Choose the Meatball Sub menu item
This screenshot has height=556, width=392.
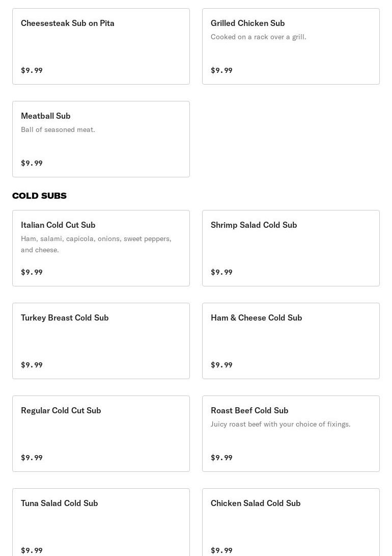coord(46,116)
